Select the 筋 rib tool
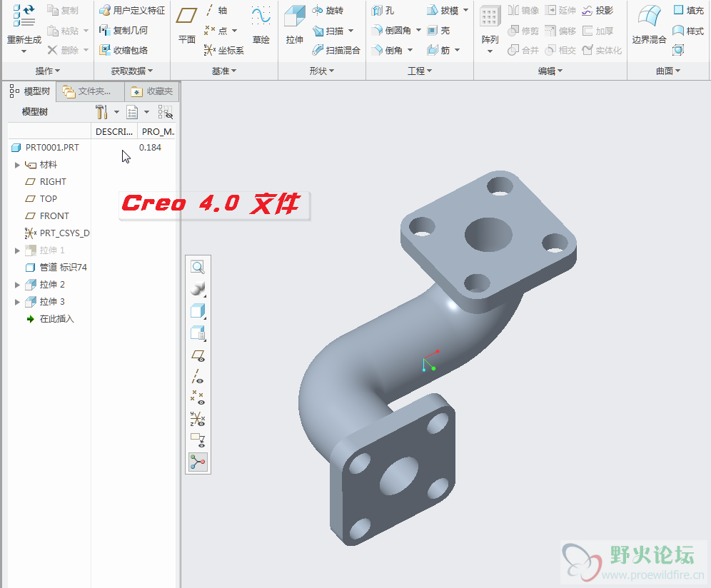Viewport: 711px width, 588px height. (x=438, y=50)
